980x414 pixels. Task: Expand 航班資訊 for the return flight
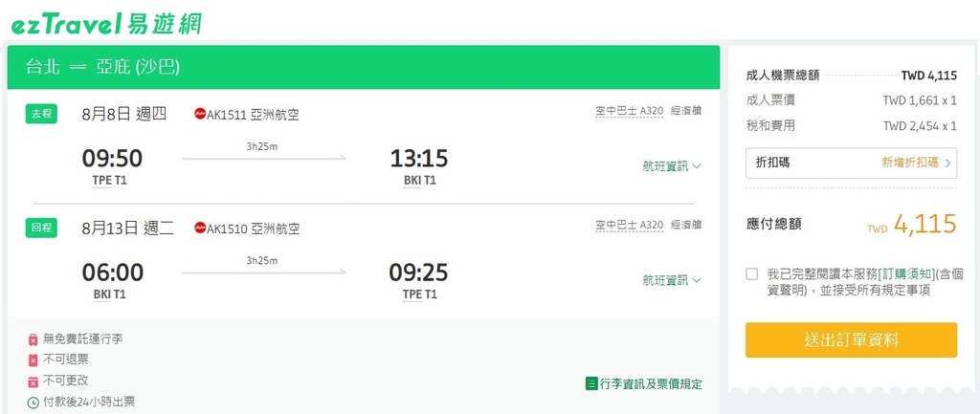(x=672, y=280)
